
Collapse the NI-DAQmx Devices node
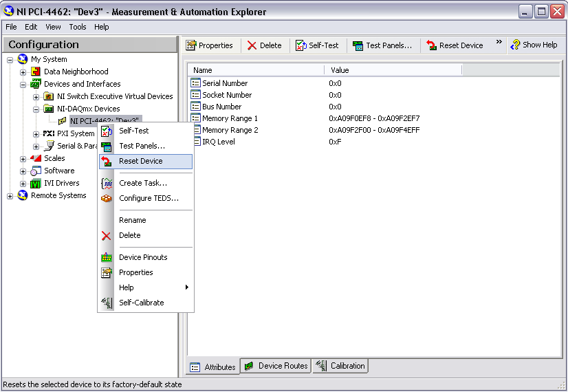(36, 109)
